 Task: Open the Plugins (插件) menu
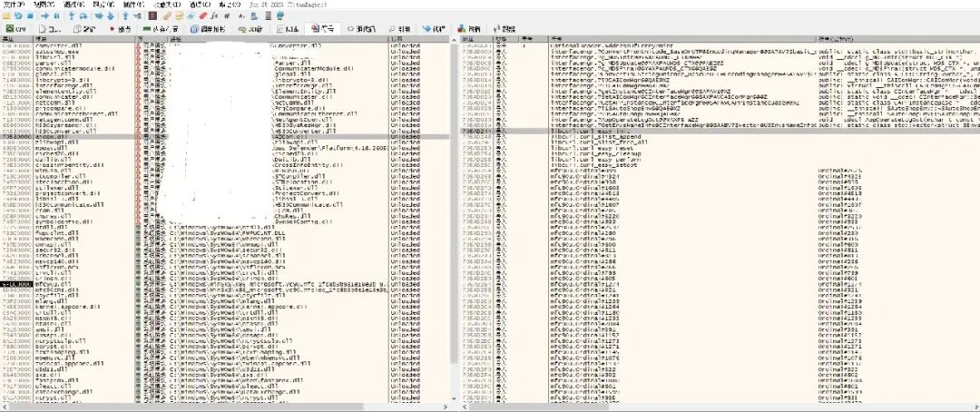[133, 4]
